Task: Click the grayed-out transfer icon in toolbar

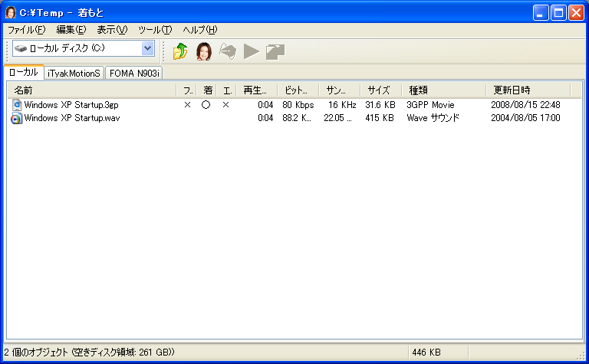Action: point(228,51)
